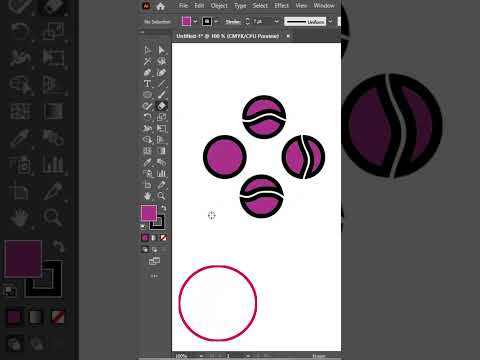480x360 pixels.
Task: Pick the Gradient tool
Action: click(x=162, y=151)
